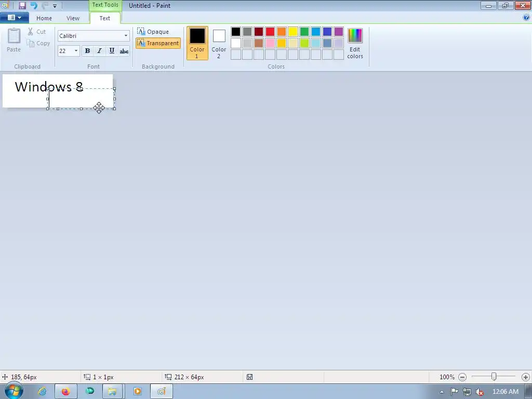Pick the yellow color swatch
Image resolution: width=532 pixels, height=399 pixels.
coord(293,32)
